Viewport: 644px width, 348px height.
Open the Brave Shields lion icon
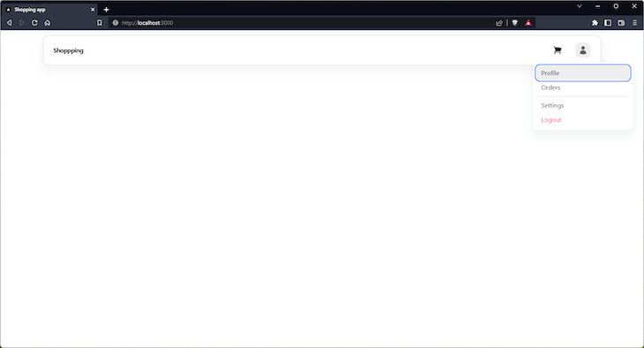point(514,23)
